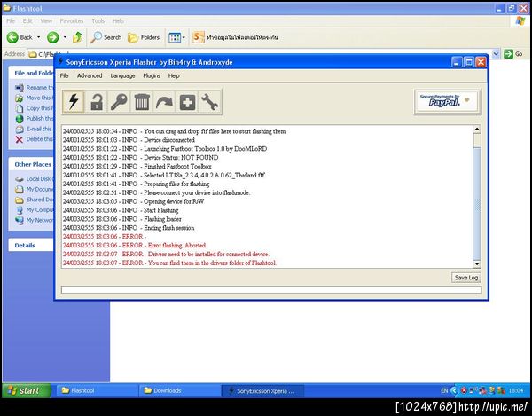
Task: Click Publish this folder link
Action: (35, 119)
